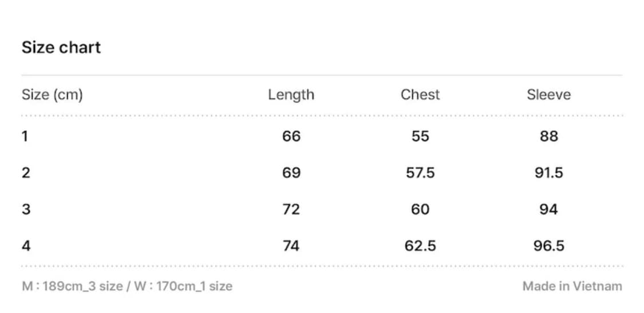The height and width of the screenshot is (313, 644).
Task: Click sleeve value 96.5
Action: pos(548,246)
